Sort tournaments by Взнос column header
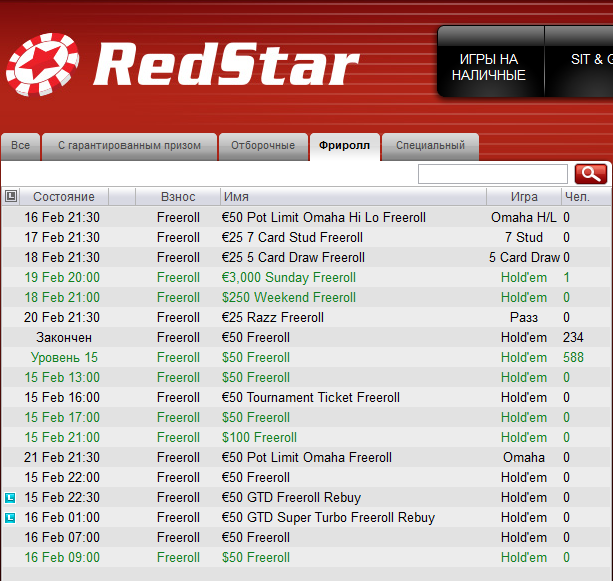This screenshot has height=581, width=613. pos(178,197)
